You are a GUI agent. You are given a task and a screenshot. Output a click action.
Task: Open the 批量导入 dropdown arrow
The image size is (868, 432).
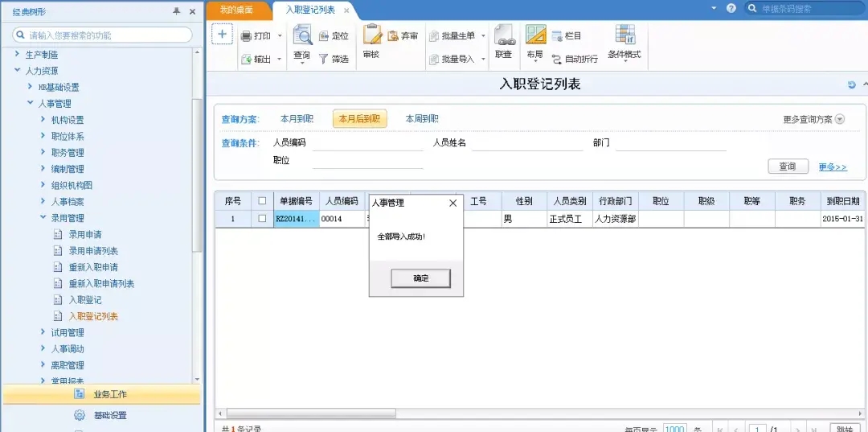[x=483, y=59]
